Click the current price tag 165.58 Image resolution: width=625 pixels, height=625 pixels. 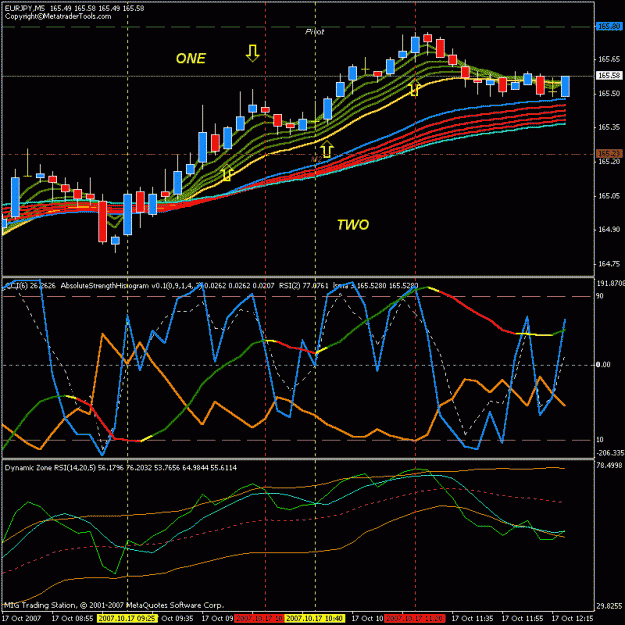609,75
